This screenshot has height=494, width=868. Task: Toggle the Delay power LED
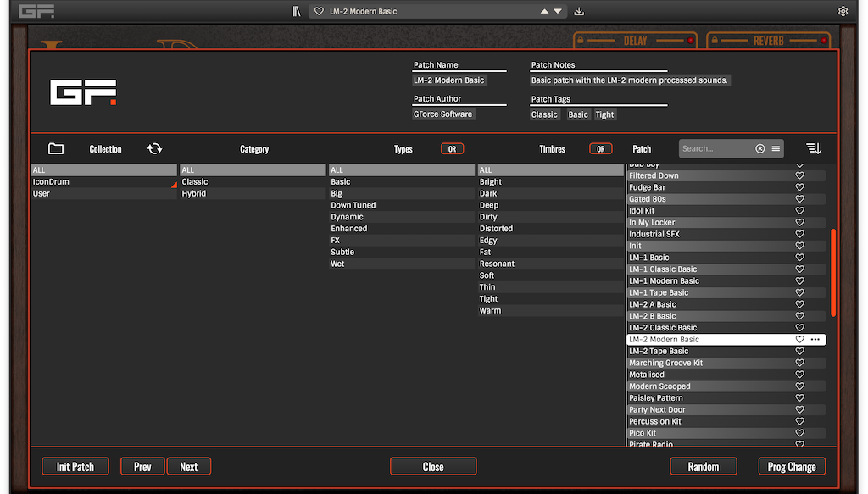pos(690,41)
